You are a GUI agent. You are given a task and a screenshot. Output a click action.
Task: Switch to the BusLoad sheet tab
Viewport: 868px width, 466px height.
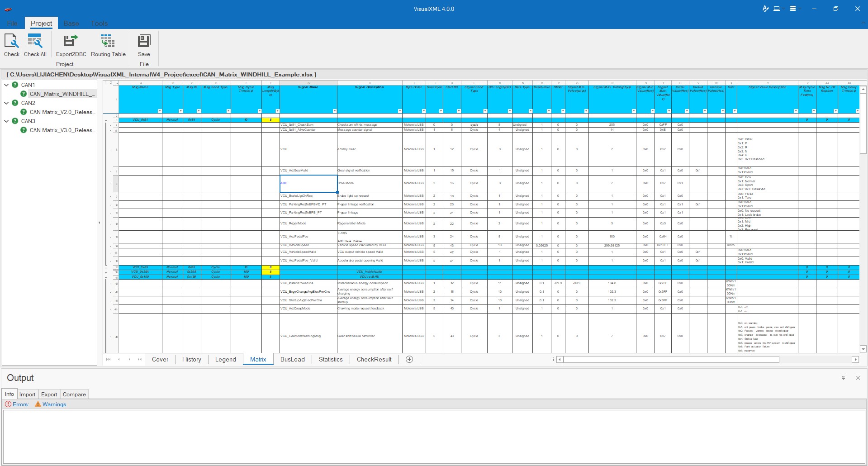[x=292, y=359]
